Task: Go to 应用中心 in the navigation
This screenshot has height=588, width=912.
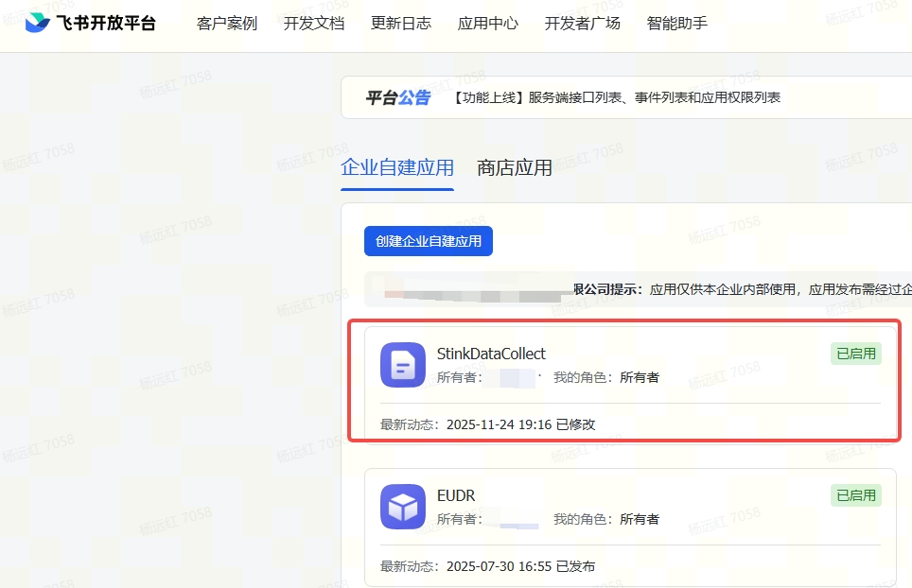Action: click(488, 24)
